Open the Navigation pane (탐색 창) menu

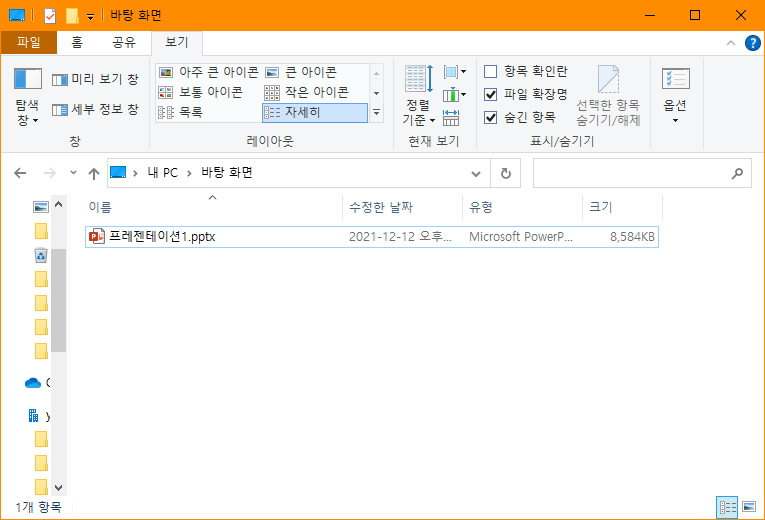click(x=27, y=97)
